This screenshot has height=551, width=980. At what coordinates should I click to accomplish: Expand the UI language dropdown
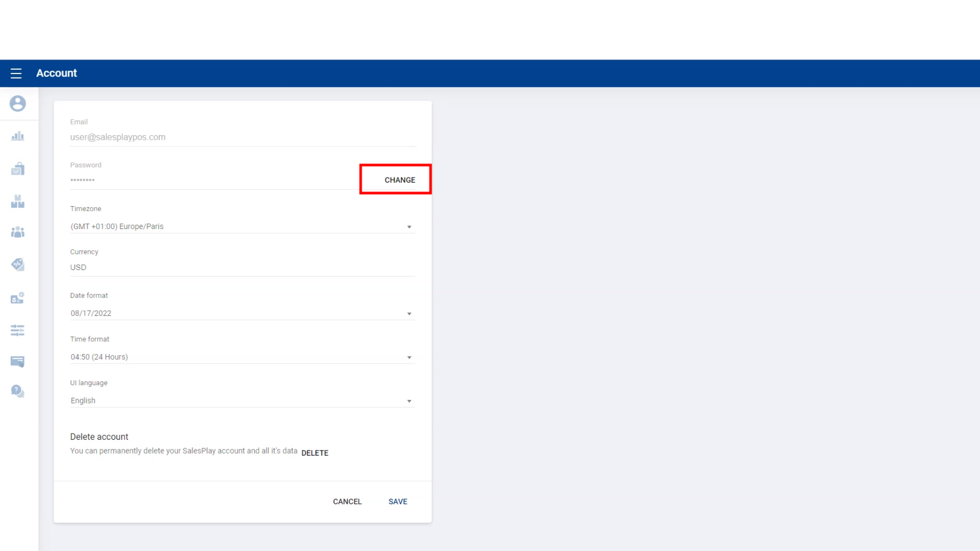click(x=242, y=400)
